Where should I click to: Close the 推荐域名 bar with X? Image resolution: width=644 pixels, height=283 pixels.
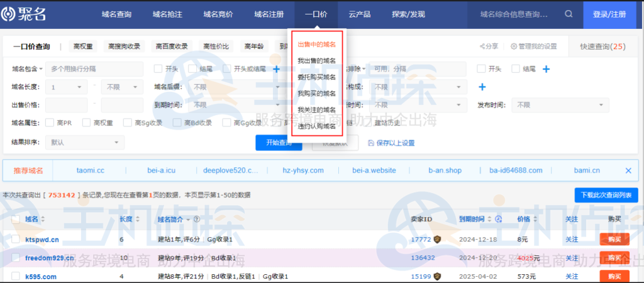[x=628, y=170]
